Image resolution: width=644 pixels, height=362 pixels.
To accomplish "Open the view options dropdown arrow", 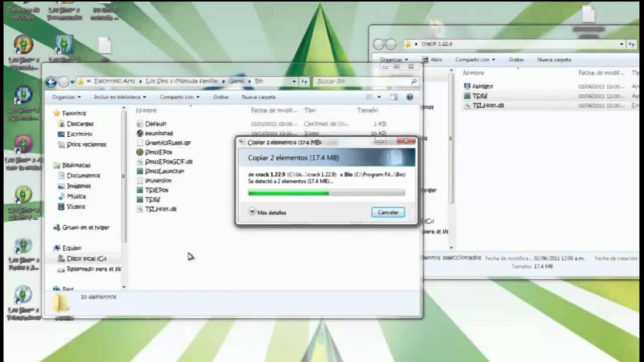I will click(x=379, y=97).
